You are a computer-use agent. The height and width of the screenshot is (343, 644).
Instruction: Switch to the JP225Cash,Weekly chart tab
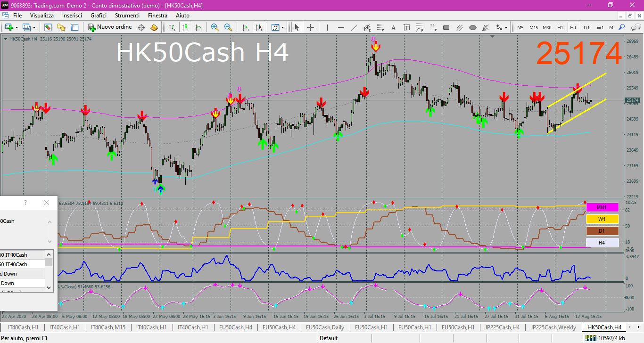[x=553, y=327]
